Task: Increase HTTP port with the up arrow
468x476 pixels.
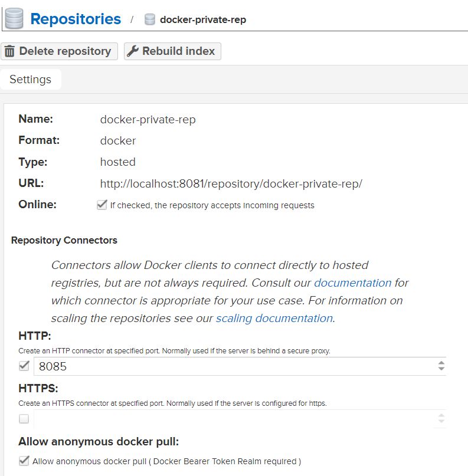Action: pos(441,363)
